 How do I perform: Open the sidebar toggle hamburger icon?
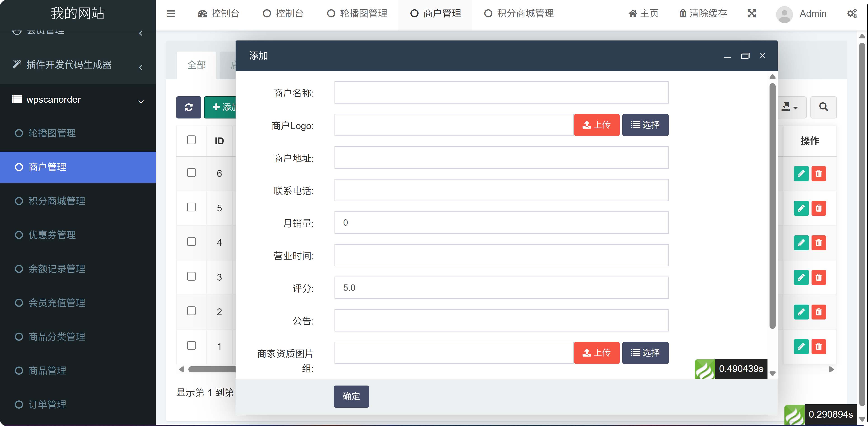(x=171, y=14)
